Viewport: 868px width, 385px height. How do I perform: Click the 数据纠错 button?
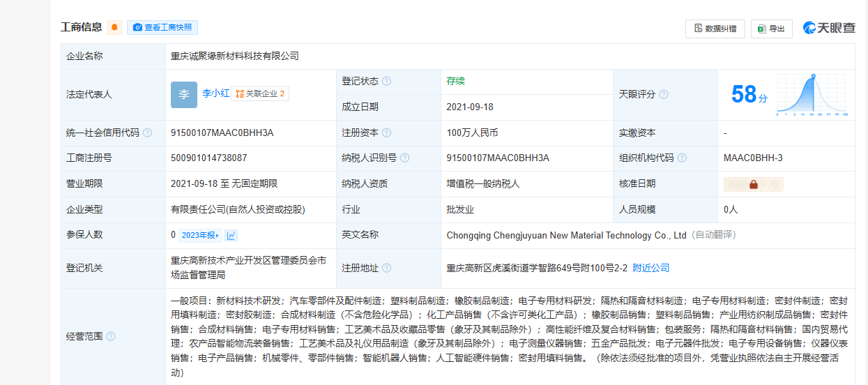[715, 29]
